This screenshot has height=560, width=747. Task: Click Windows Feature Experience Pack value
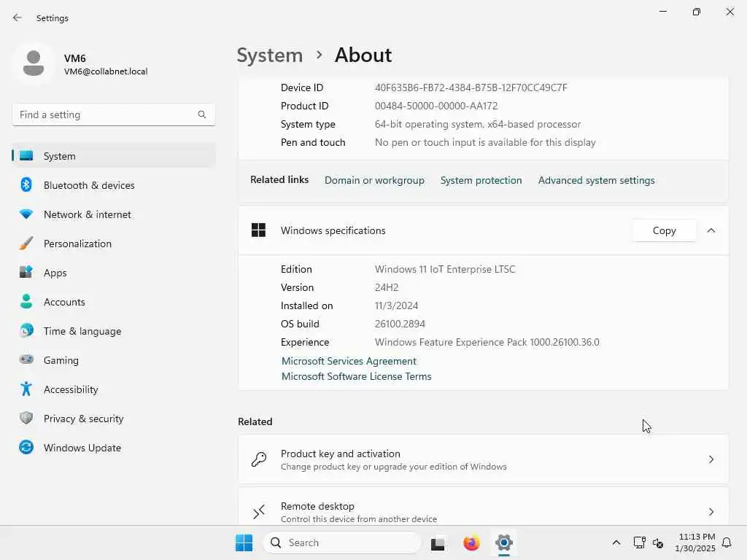pos(487,343)
